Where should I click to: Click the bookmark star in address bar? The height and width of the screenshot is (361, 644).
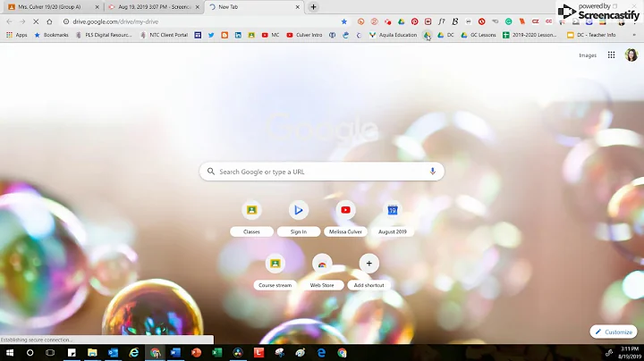(x=344, y=21)
